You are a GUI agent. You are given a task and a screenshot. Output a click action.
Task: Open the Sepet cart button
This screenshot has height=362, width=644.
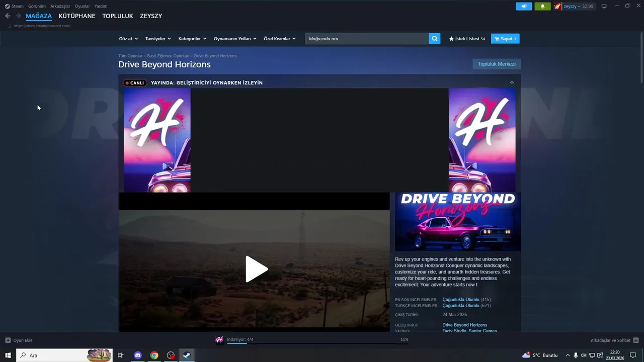(x=505, y=39)
